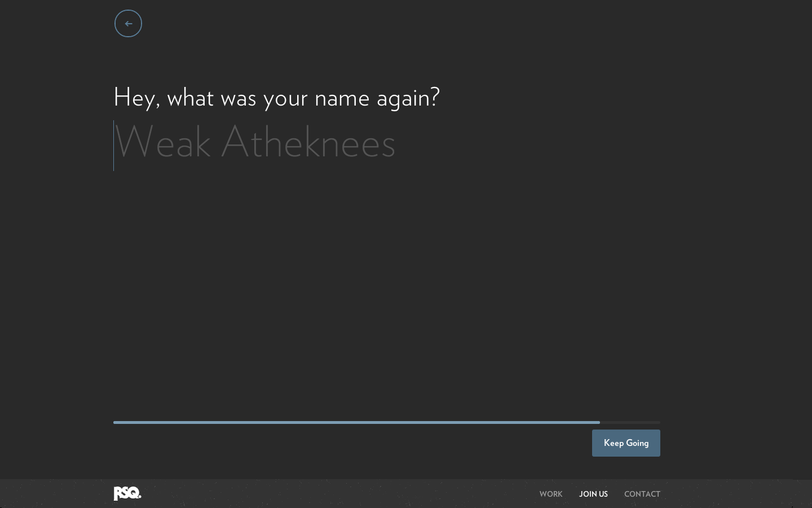The height and width of the screenshot is (508, 812).
Task: Focus the name input with Weak Atheknees placeholder
Action: click(x=338, y=144)
